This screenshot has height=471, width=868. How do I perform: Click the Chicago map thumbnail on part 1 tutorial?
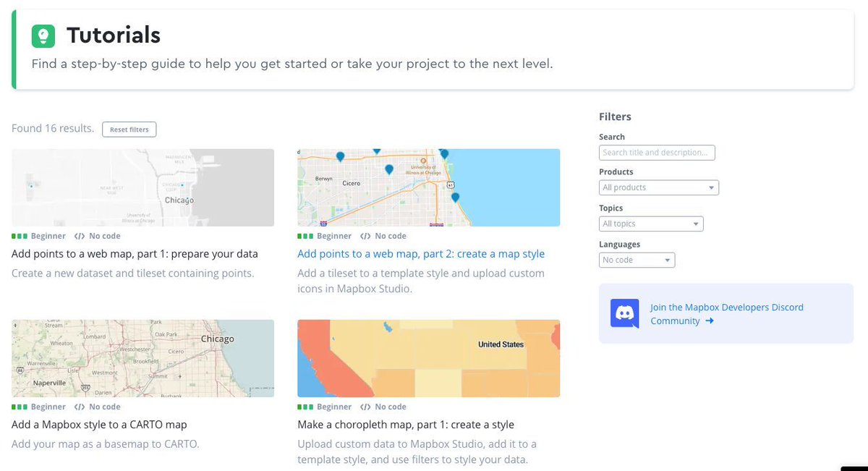pyautogui.click(x=142, y=187)
